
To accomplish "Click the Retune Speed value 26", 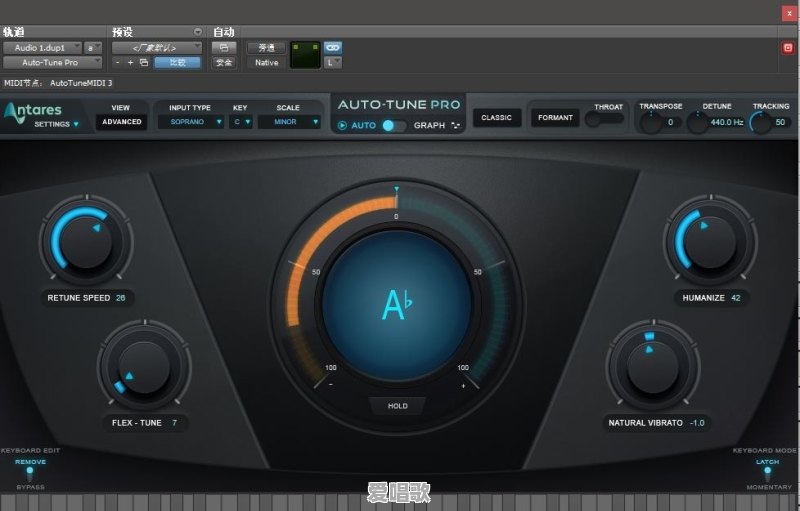I will click(120, 298).
